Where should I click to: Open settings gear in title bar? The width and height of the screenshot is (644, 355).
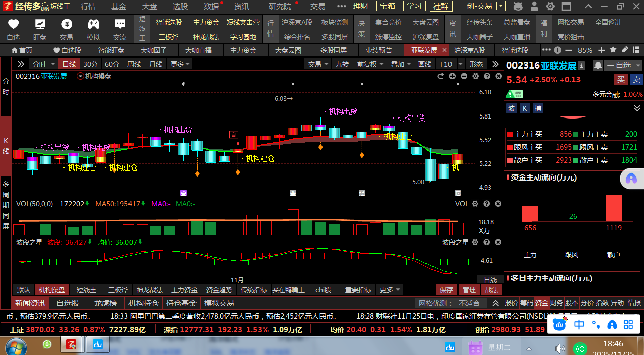click(551, 6)
